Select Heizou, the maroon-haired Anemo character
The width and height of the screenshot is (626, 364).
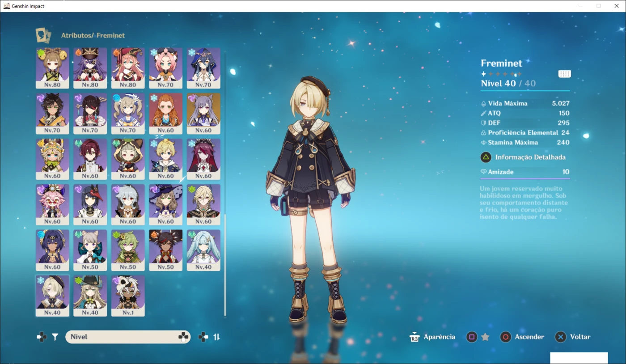pos(90,159)
